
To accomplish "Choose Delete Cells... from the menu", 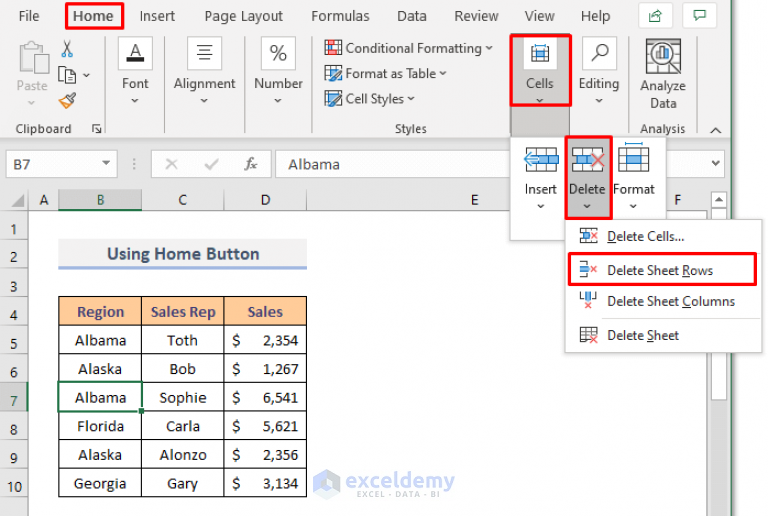I will pyautogui.click(x=663, y=236).
